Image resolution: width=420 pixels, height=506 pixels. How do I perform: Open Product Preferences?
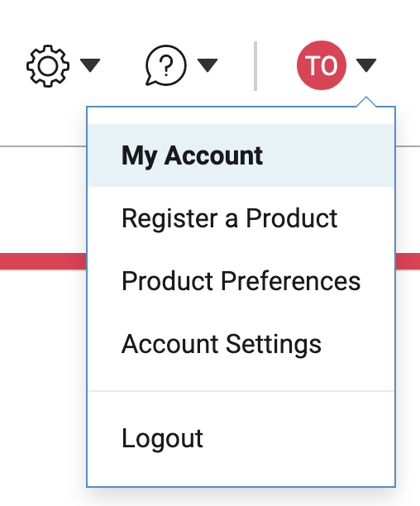[241, 281]
